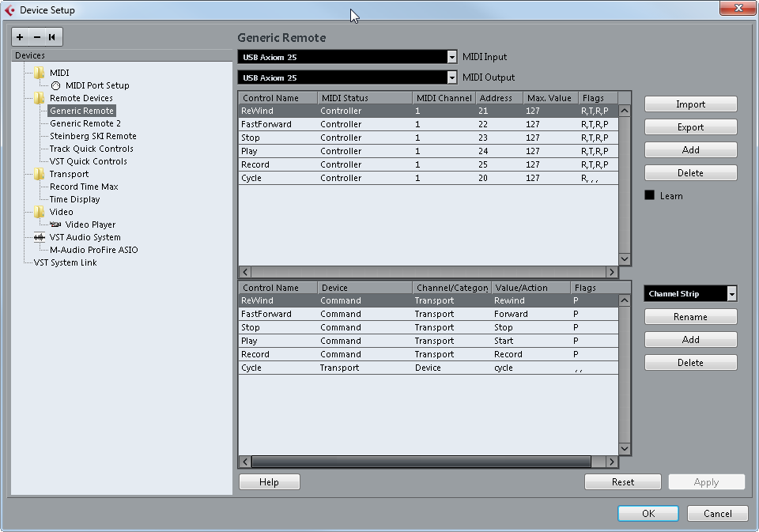Select the VST Audio System waveform icon

40,237
